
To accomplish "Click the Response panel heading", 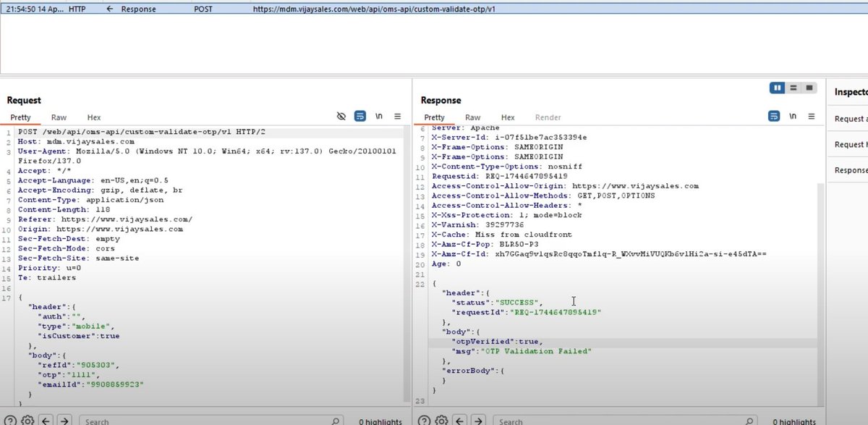I will 441,101.
